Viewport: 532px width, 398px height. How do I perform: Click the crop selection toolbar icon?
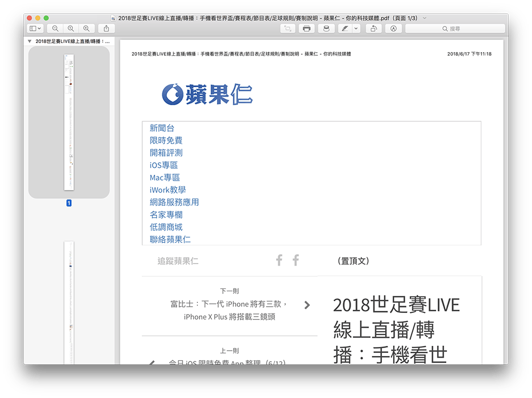point(288,29)
